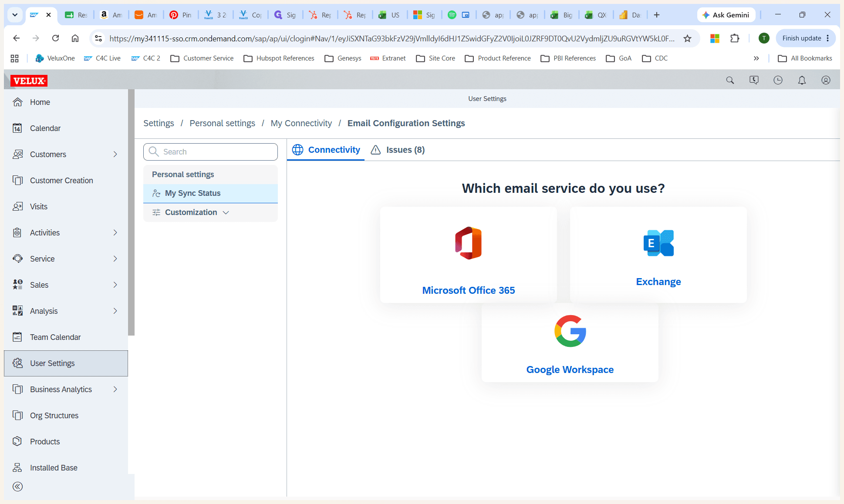Screen dimensions: 844x504
Task: Click the Finish update button
Action: point(806,38)
